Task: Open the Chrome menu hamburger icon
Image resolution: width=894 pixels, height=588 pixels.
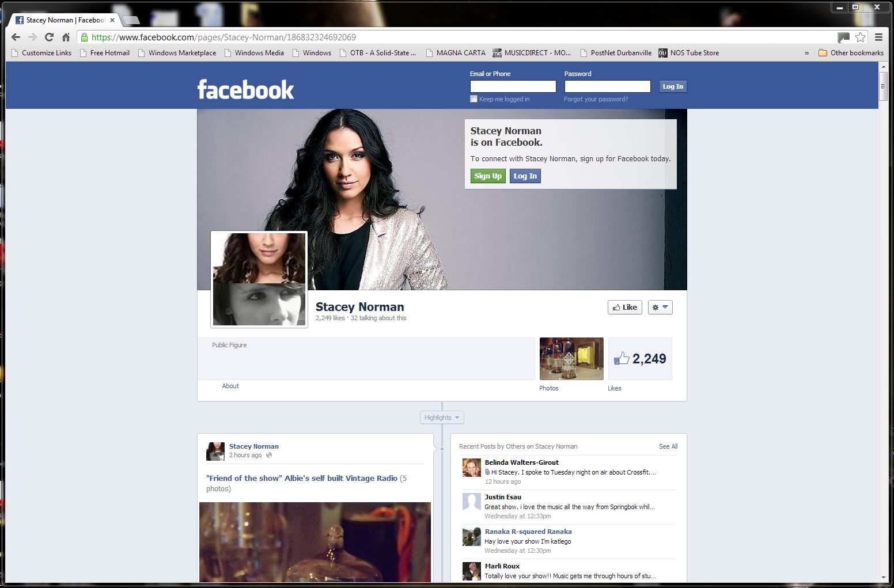Action: [878, 37]
